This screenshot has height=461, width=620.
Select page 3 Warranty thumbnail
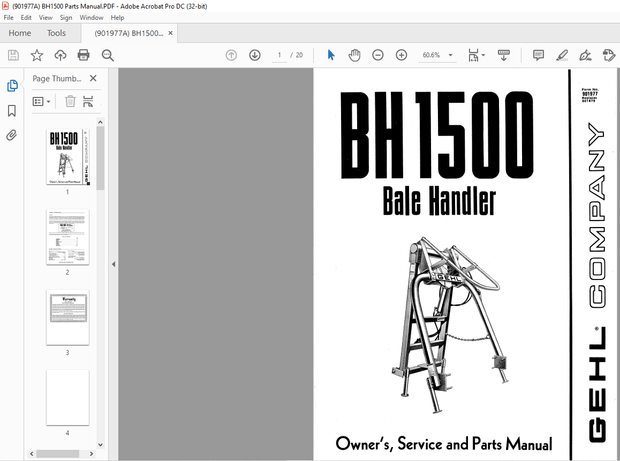(x=68, y=317)
